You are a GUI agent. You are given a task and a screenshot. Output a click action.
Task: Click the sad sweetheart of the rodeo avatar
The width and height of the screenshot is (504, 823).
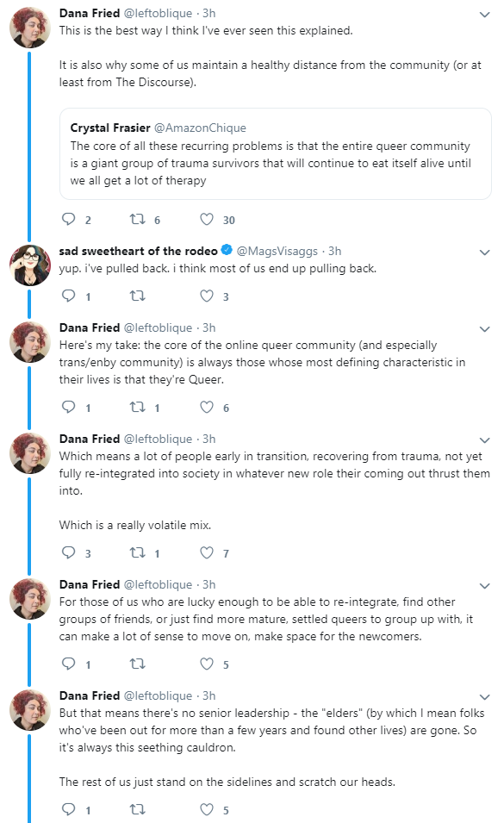click(30, 265)
